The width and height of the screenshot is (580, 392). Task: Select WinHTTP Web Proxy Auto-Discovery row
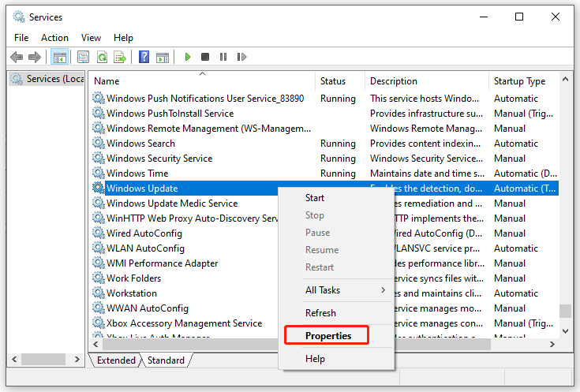click(324, 218)
